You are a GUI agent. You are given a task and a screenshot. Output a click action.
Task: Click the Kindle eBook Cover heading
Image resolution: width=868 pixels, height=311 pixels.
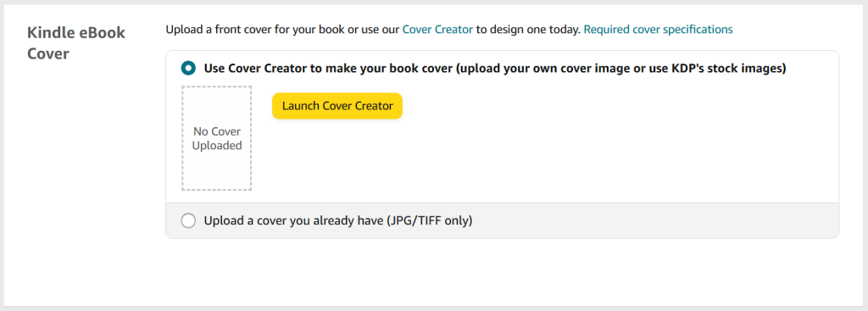76,43
